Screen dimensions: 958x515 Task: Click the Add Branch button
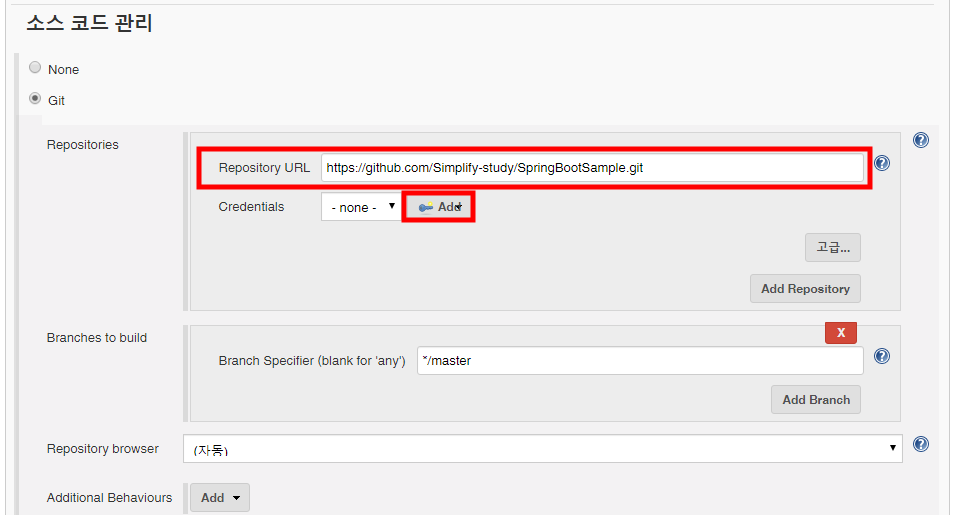(816, 400)
